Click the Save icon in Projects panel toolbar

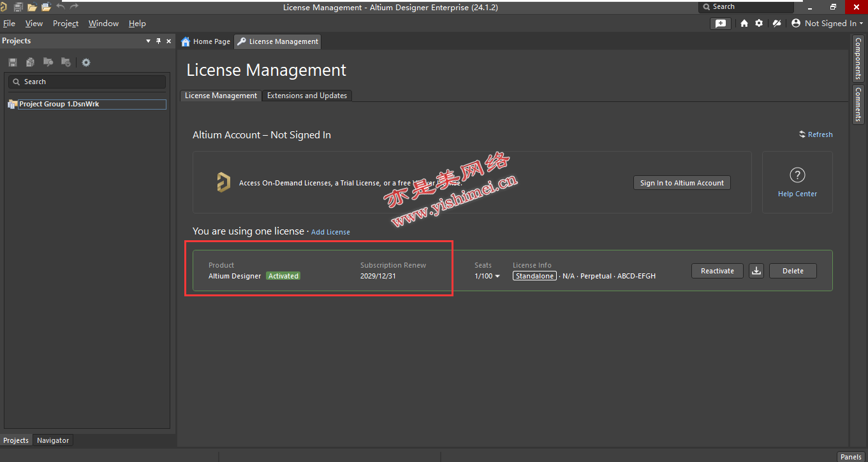tap(12, 62)
